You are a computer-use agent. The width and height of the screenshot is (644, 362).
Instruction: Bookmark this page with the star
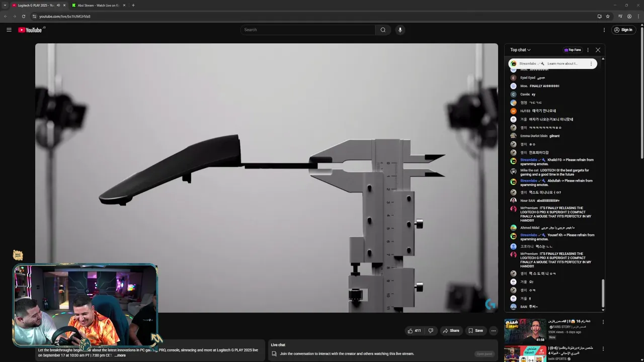point(608,16)
